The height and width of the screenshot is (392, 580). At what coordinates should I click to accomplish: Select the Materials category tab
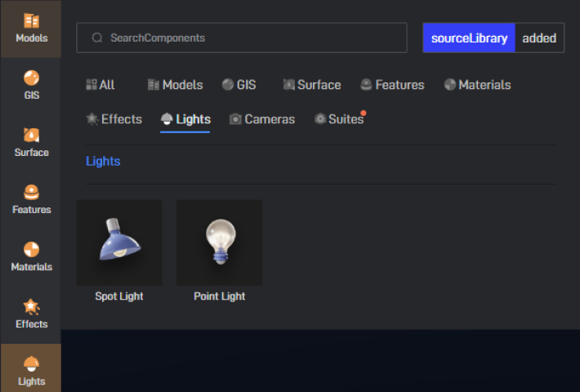[x=478, y=85]
